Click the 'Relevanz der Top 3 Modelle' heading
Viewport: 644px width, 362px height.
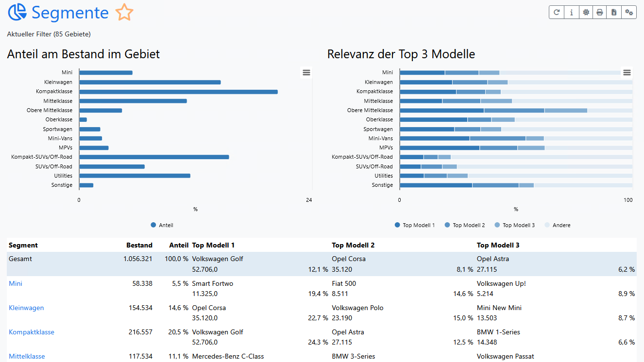click(401, 54)
